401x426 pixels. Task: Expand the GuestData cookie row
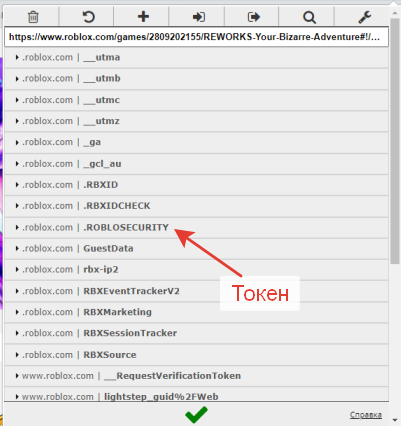pos(196,248)
